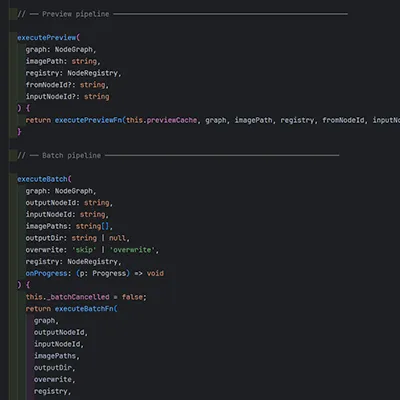Click the 'outputNodeId: string,' parameter
This screenshot has height=400, width=400.
[x=69, y=203]
